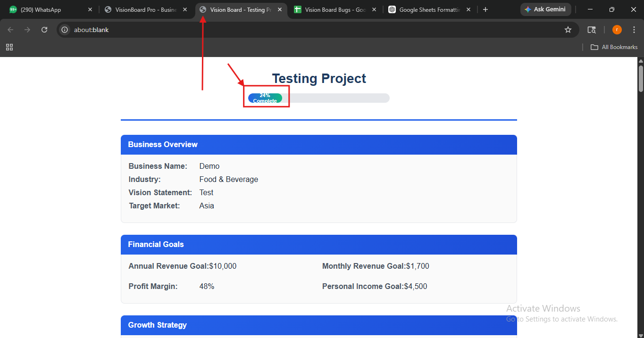Click the 24% Complete progress bar
Viewport: 644px width, 338px height.
[x=319, y=98]
